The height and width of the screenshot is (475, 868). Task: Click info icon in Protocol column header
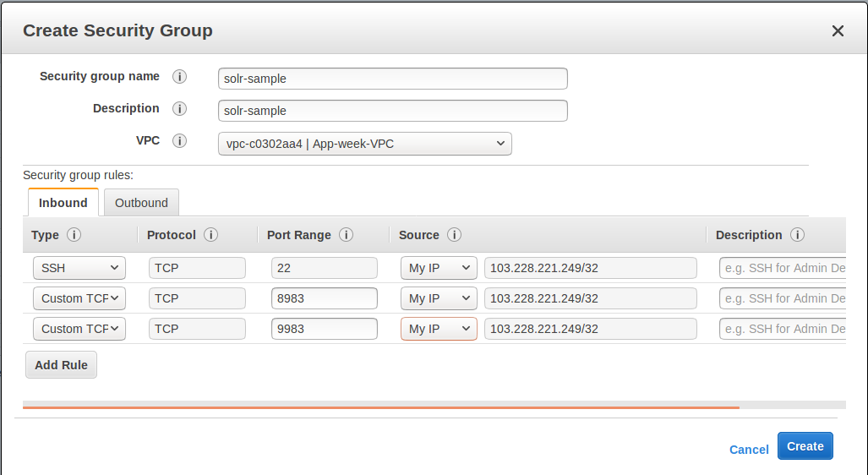[210, 235]
